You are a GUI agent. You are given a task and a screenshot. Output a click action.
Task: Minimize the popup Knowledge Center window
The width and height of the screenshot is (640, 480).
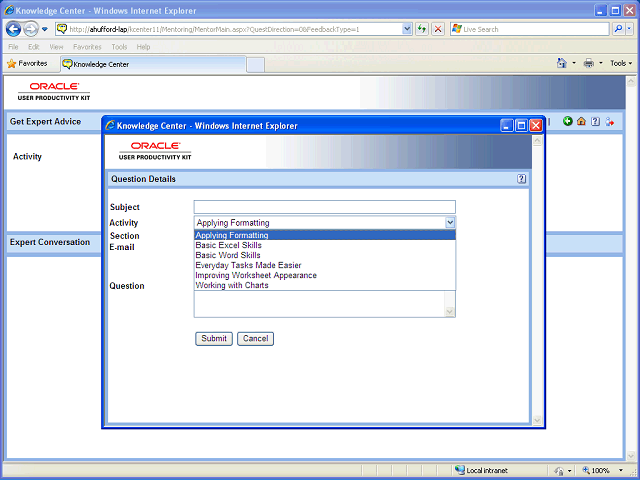(507, 125)
